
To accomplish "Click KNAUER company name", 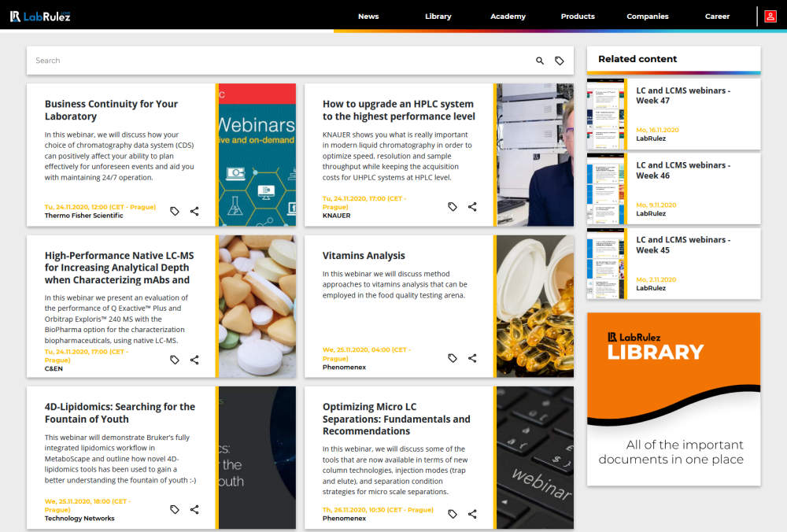I will pyautogui.click(x=336, y=216).
